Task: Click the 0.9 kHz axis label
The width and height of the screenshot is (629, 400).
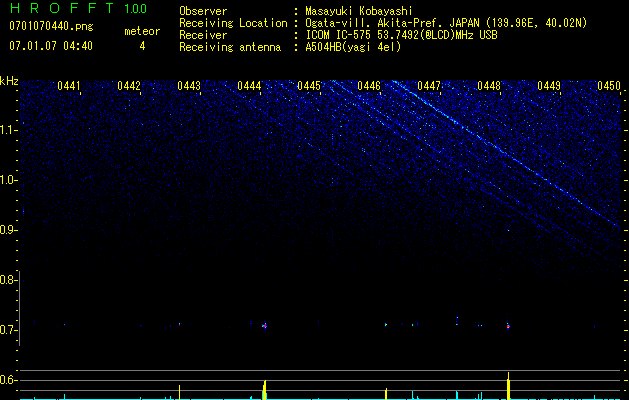Action: point(8,230)
